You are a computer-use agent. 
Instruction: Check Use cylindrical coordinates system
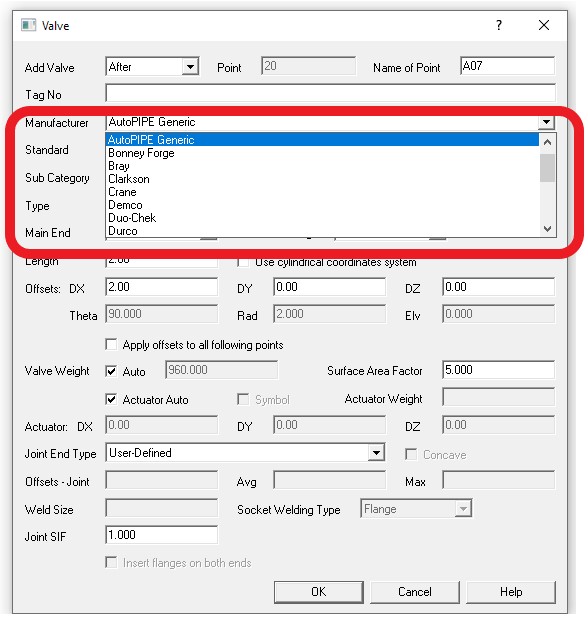pyautogui.click(x=243, y=262)
